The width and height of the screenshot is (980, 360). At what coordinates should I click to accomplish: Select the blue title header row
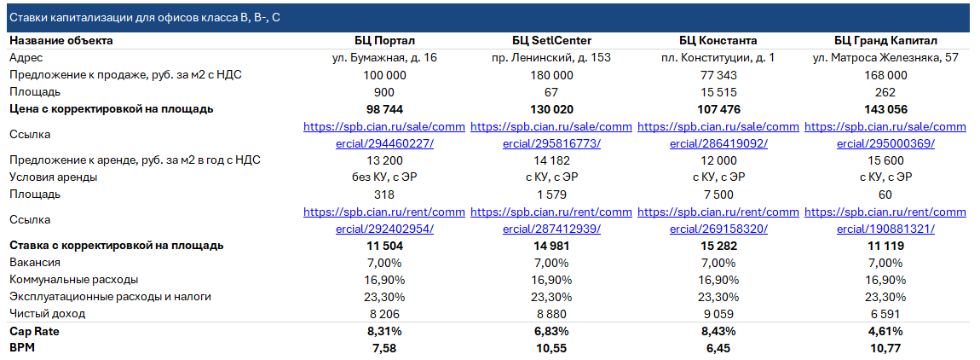pos(490,18)
